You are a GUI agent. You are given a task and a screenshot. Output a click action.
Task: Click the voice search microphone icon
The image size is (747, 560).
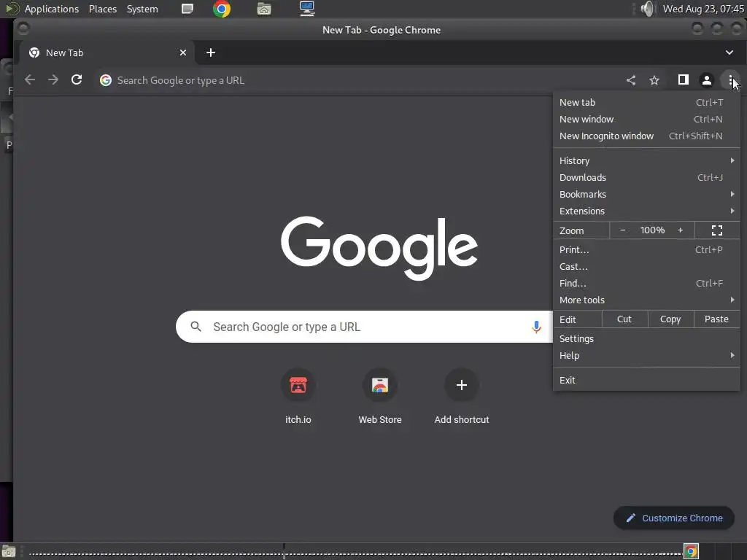pos(536,327)
